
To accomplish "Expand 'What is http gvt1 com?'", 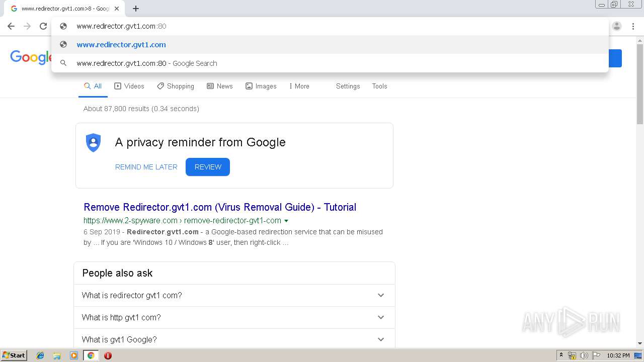I will click(x=234, y=317).
